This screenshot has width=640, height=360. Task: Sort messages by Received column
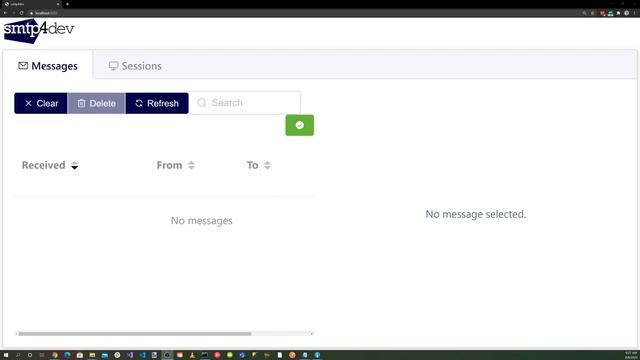point(50,165)
